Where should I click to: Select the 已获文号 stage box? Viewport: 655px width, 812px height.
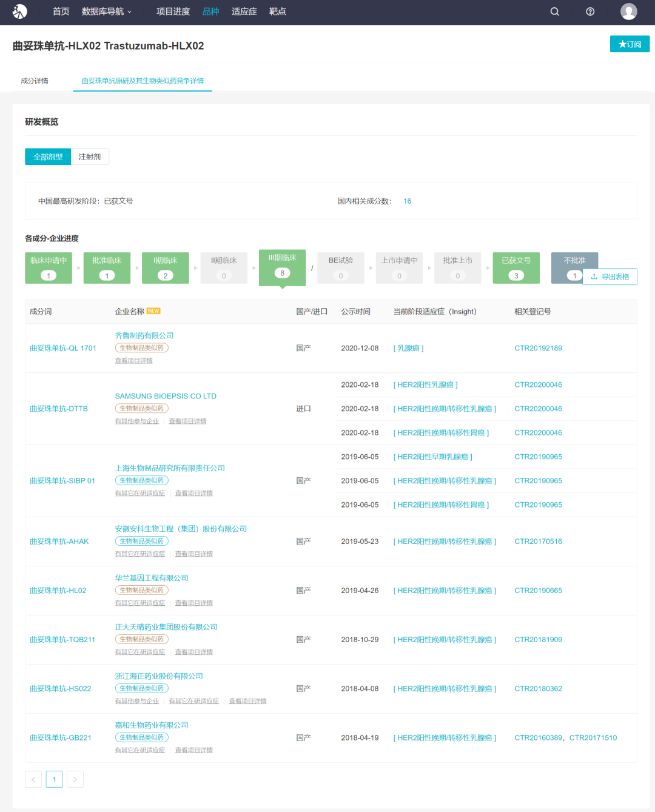(x=516, y=268)
